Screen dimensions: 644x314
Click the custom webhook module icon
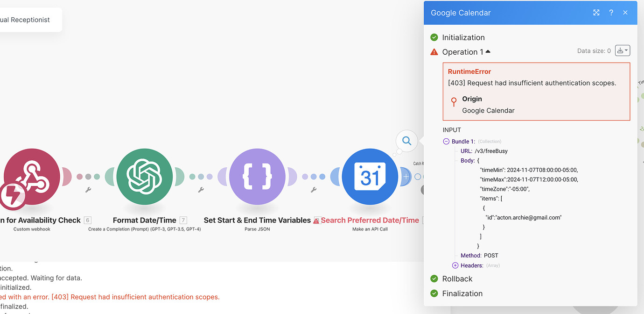click(31, 178)
